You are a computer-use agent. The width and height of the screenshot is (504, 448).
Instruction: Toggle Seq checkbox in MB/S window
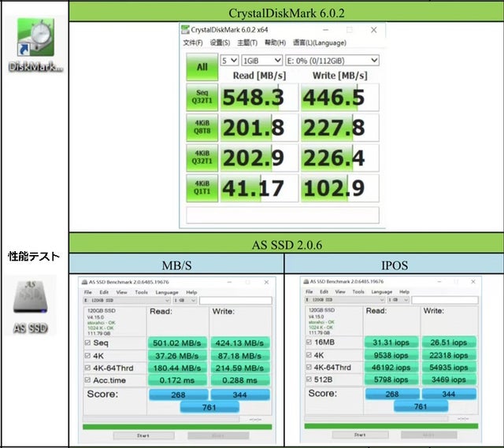[87, 342]
